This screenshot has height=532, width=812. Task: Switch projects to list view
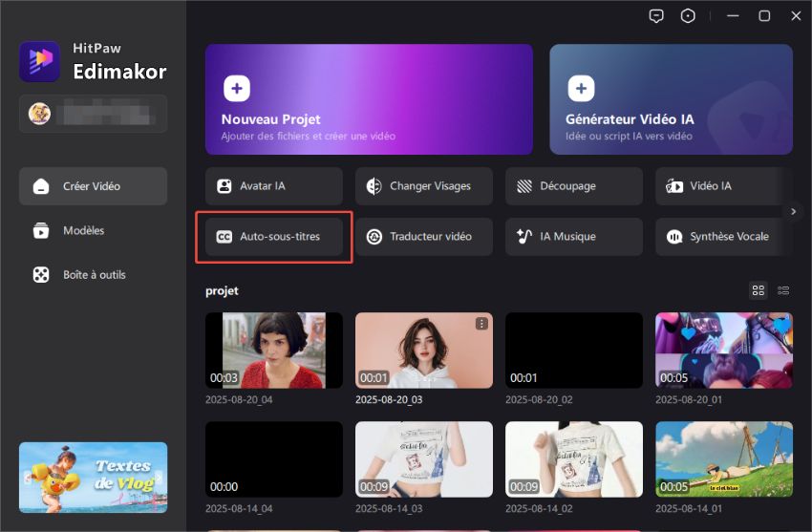pos(783,290)
